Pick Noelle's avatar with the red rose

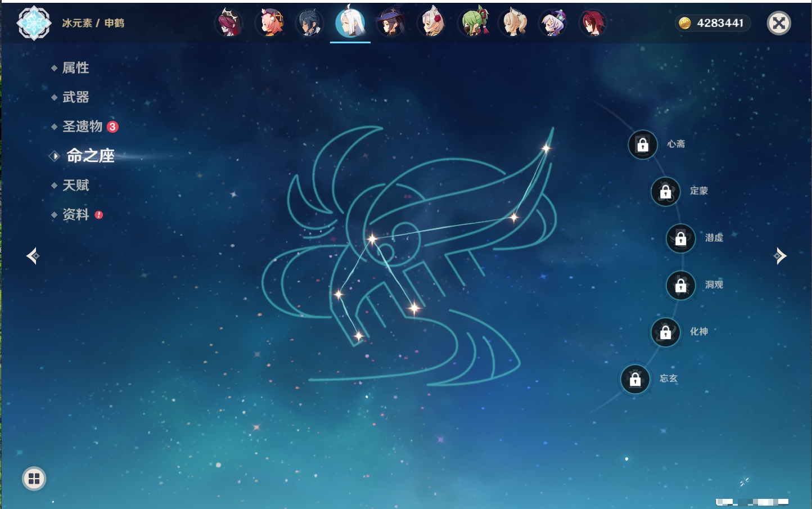(x=431, y=23)
